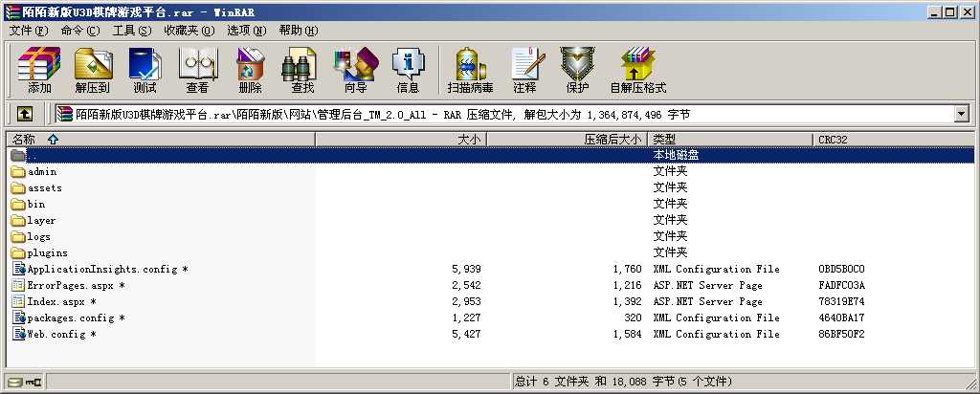Click the Web.config file icon
Screen dimensions: 980x394
click(19, 334)
